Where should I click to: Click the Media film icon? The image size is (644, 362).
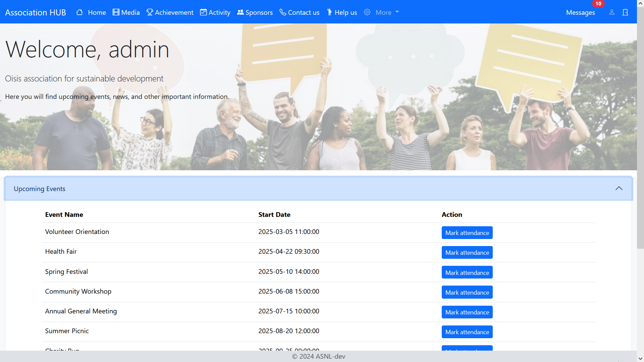coord(116,12)
